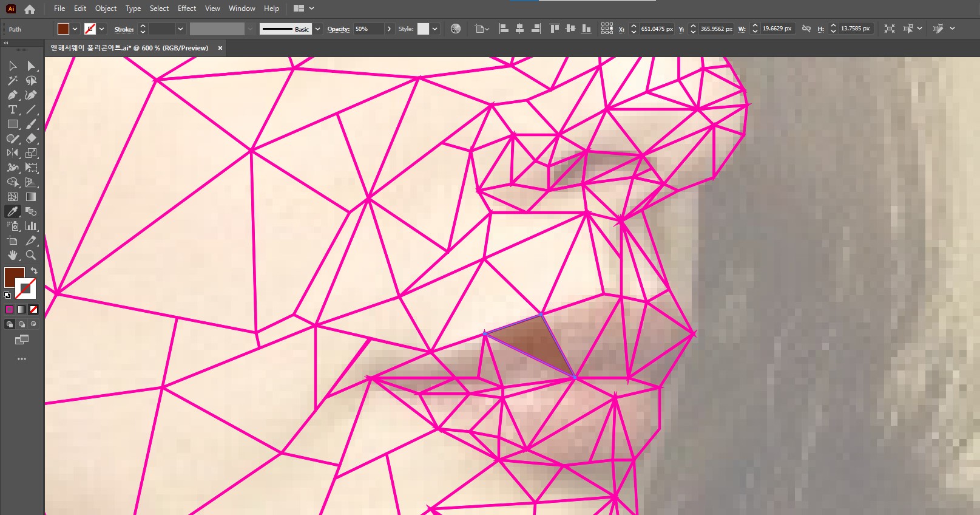This screenshot has height=515, width=980.
Task: Pick the Symbol Sprayer tool
Action: [13, 226]
